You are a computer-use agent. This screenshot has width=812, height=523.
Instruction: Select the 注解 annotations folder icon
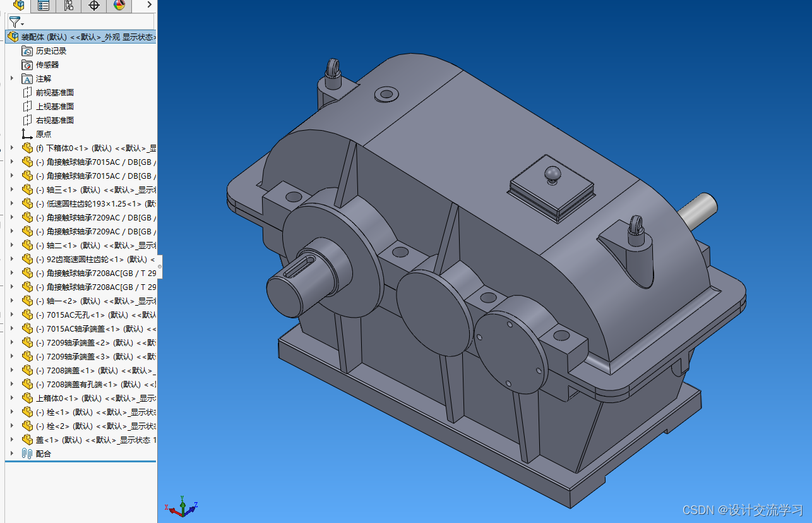pyautogui.click(x=27, y=78)
